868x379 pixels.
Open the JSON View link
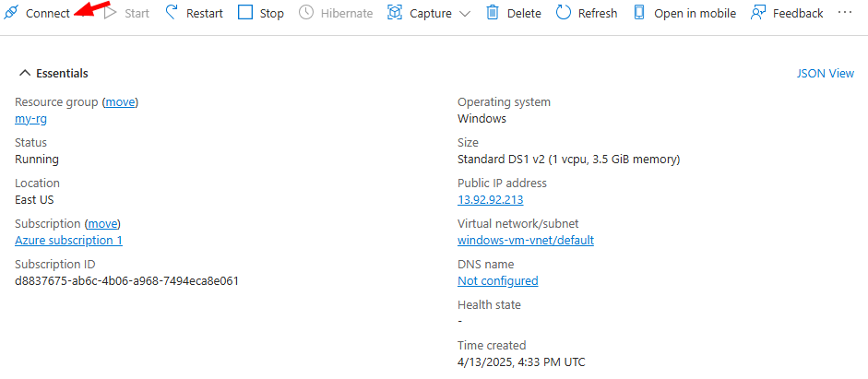(x=826, y=74)
